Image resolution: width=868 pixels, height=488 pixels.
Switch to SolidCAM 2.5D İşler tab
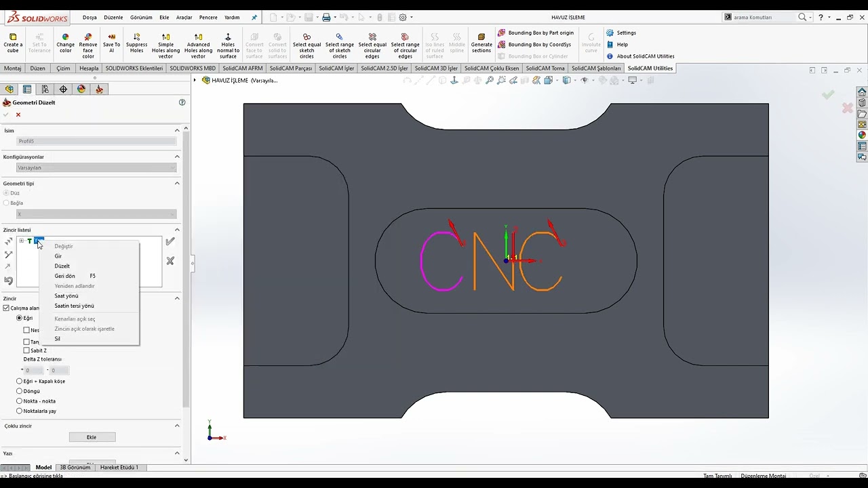(384, 68)
